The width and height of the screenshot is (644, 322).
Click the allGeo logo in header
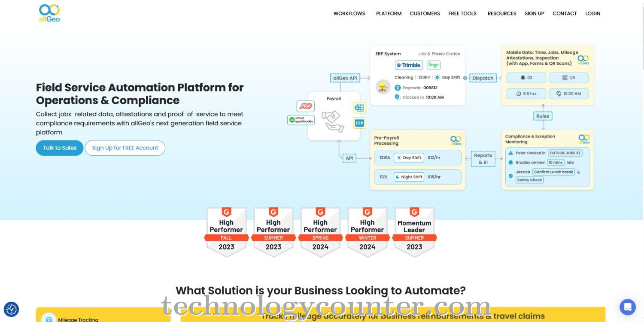click(49, 13)
